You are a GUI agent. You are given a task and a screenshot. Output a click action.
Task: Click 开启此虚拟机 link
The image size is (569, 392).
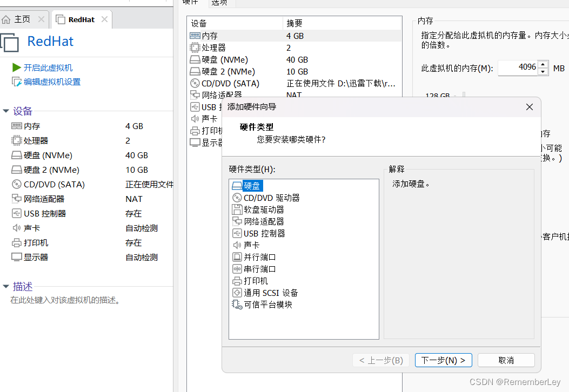point(48,68)
